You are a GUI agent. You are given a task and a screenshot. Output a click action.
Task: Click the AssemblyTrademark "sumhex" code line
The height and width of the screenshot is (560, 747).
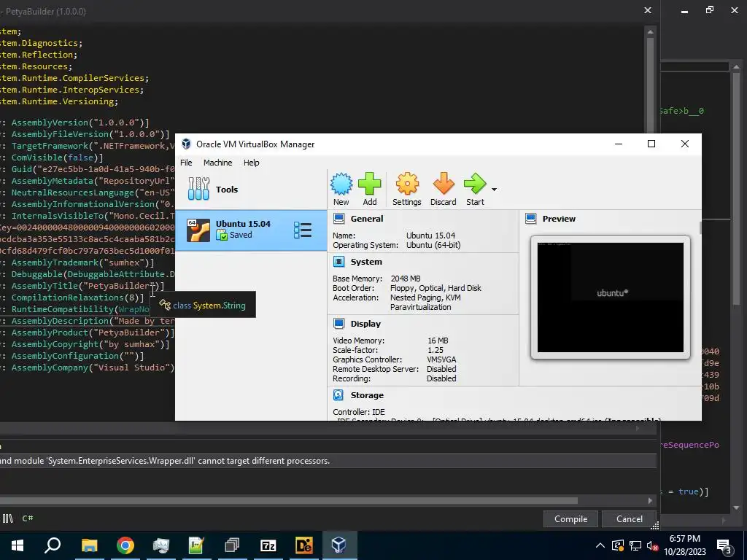coord(77,262)
